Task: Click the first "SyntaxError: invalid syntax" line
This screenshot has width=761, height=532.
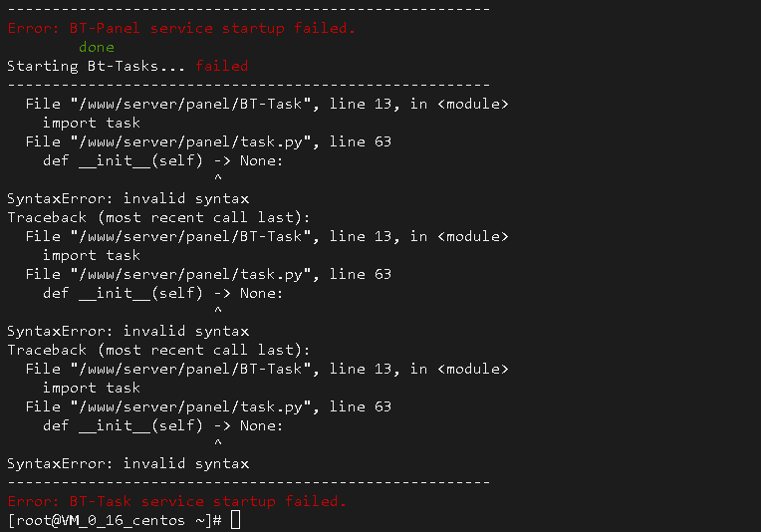Action: coord(128,198)
